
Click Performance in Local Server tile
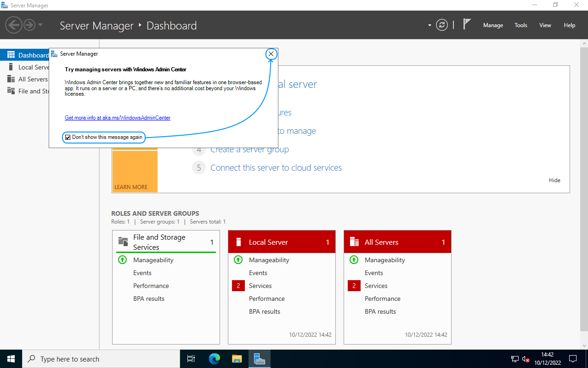(267, 299)
